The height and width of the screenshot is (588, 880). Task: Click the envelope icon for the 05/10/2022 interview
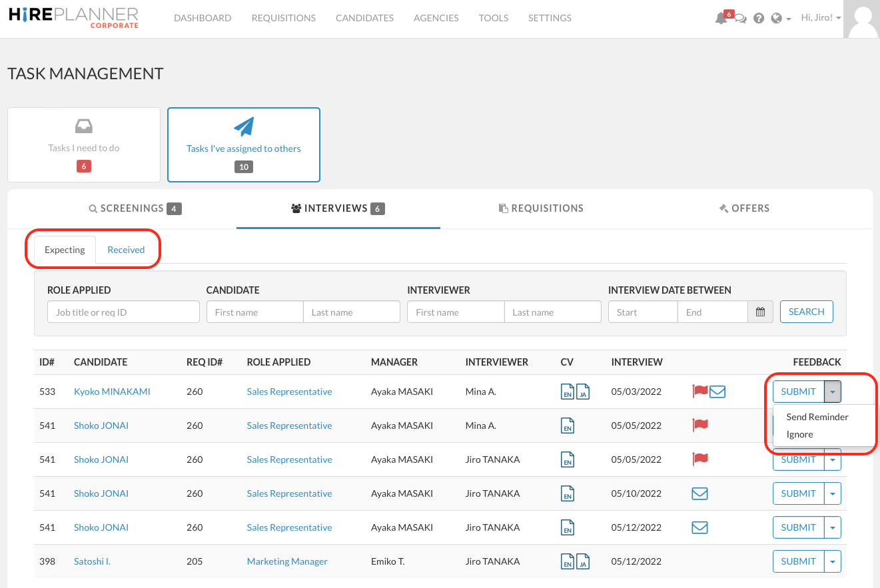(x=699, y=493)
